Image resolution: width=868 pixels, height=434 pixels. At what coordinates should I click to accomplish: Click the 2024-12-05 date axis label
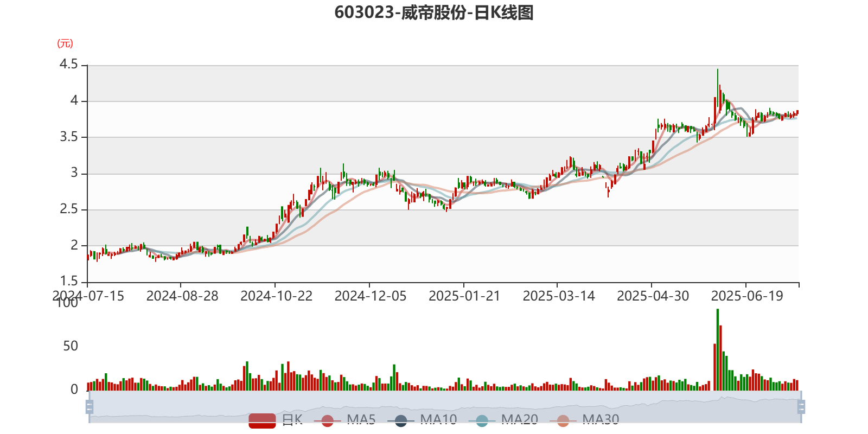coord(371,296)
